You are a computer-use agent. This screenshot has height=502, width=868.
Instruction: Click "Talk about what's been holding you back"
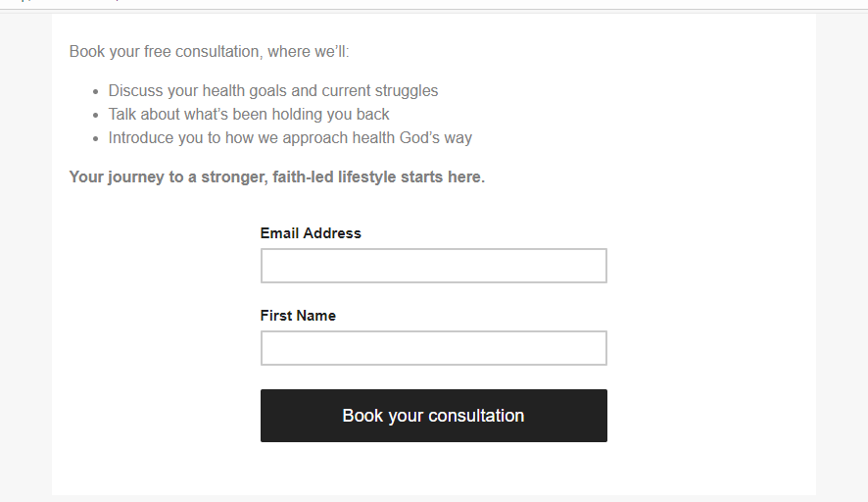[249, 114]
